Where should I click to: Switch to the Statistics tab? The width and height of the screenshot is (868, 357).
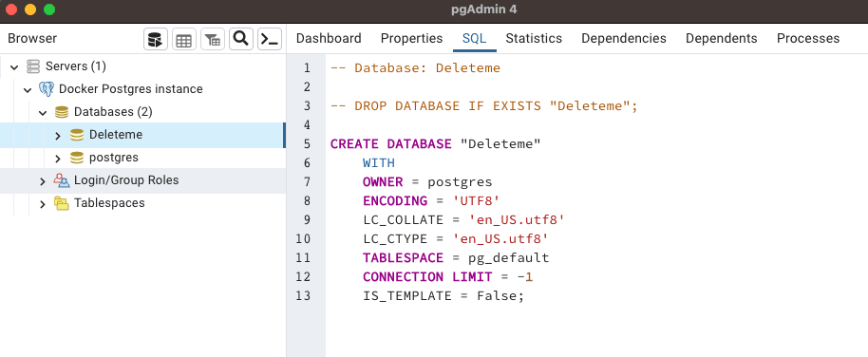[534, 38]
